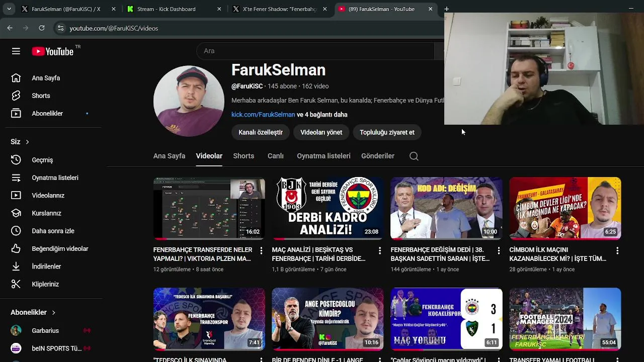
Task: Open the FENERBAHÇE TRANSFERDE NELER YAPMALI title
Action: tap(203, 254)
